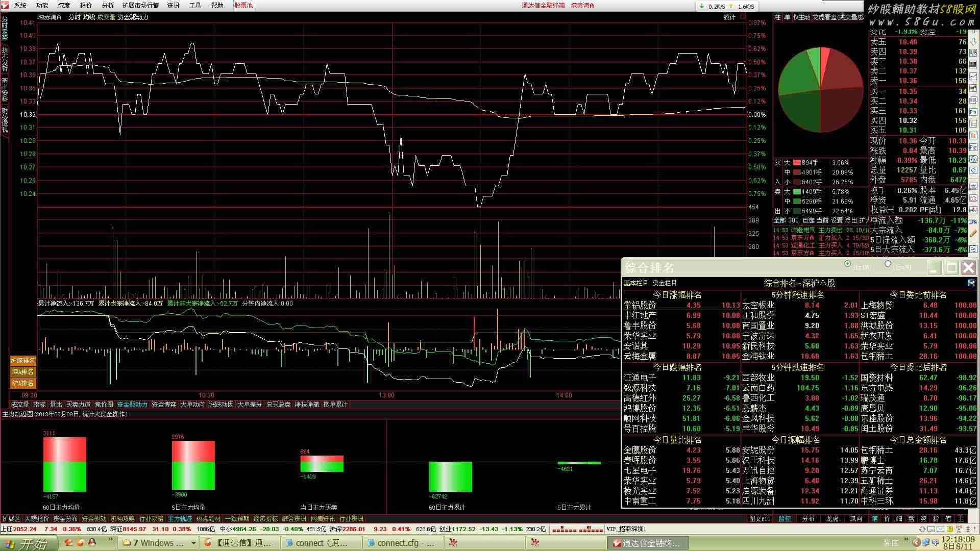
Task: Click the 沪A排名 button
Action: coord(23,383)
